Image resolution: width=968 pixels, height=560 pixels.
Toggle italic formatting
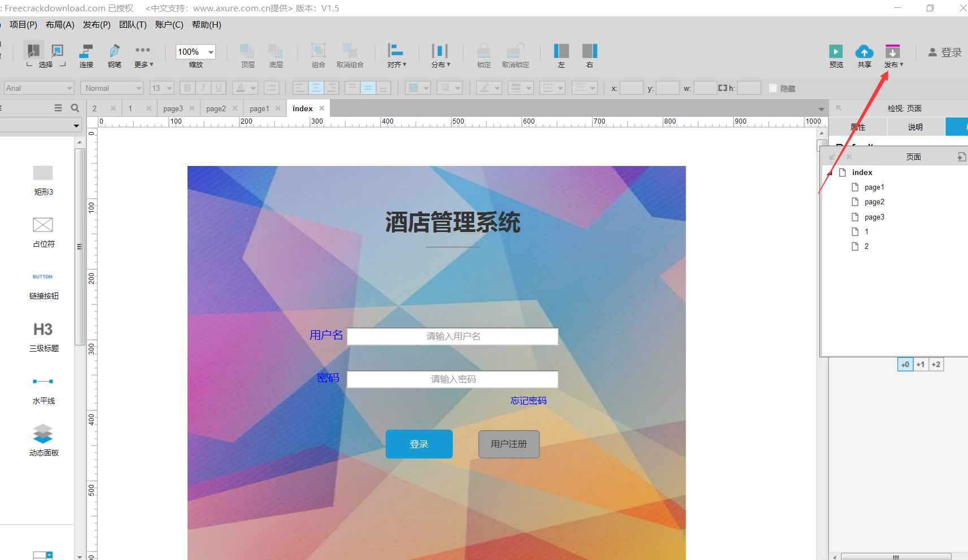(x=203, y=88)
